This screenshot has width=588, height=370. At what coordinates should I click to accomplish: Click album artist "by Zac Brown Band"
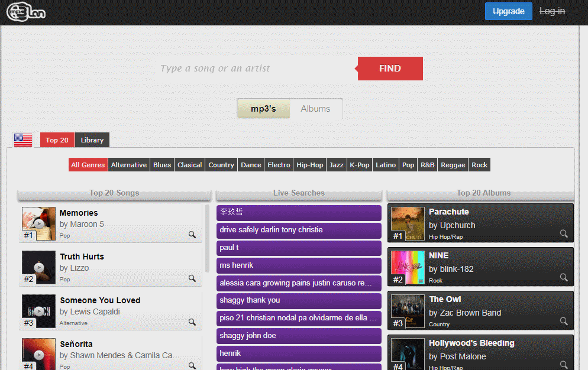coord(465,313)
